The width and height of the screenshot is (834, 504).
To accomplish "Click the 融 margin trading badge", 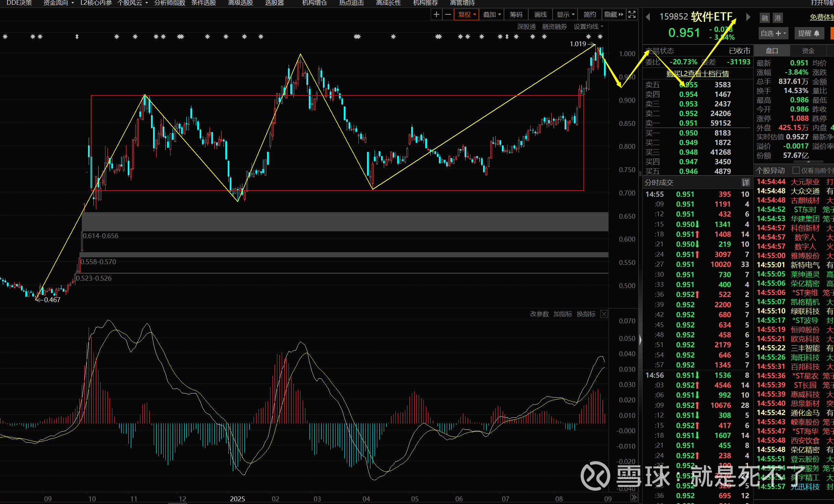I will point(765,18).
